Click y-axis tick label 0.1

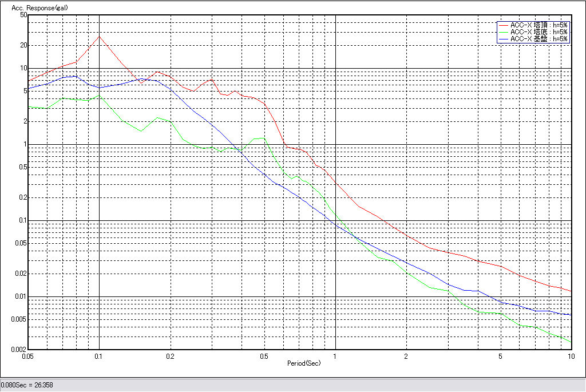(x=22, y=220)
